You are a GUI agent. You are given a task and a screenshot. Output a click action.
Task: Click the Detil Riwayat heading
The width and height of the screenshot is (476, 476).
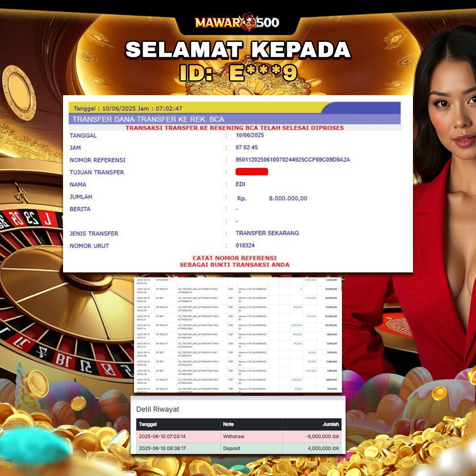click(157, 409)
